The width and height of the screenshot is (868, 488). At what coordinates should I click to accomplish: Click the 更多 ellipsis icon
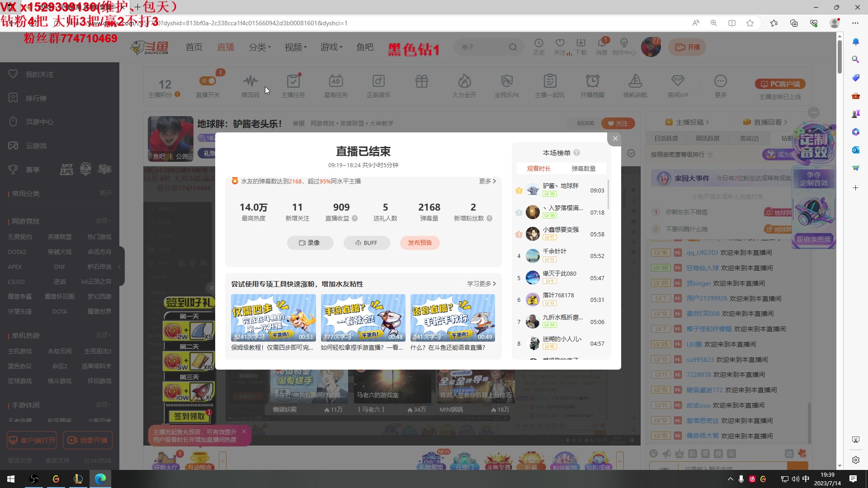click(x=721, y=81)
